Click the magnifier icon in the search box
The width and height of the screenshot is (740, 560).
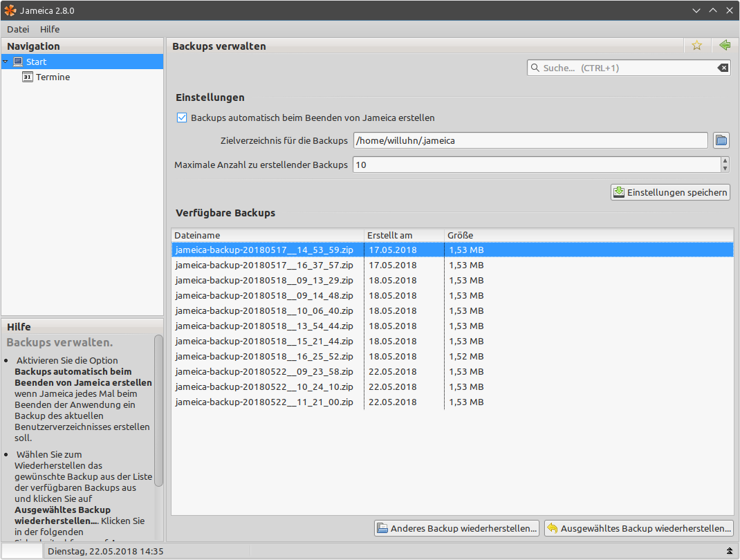click(x=535, y=68)
